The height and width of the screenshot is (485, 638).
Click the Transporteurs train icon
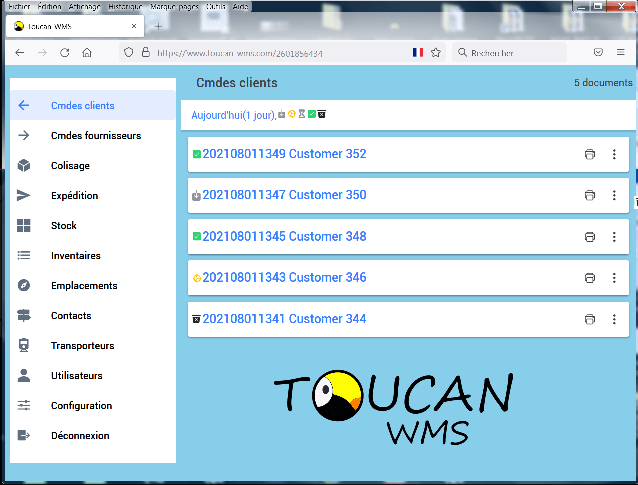24,345
